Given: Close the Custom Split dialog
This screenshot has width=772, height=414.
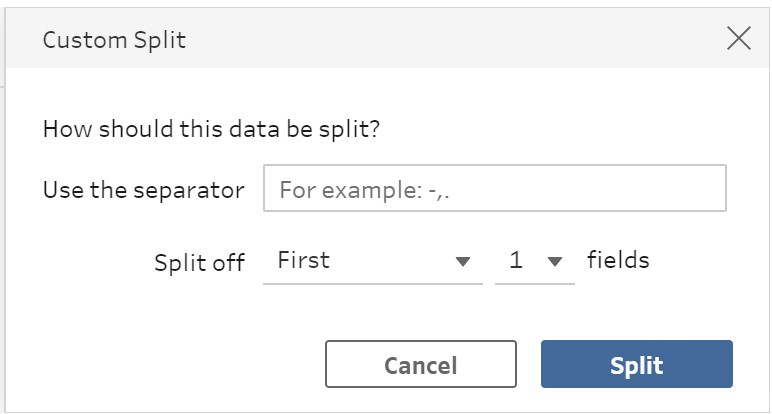Looking at the screenshot, I should [739, 39].
